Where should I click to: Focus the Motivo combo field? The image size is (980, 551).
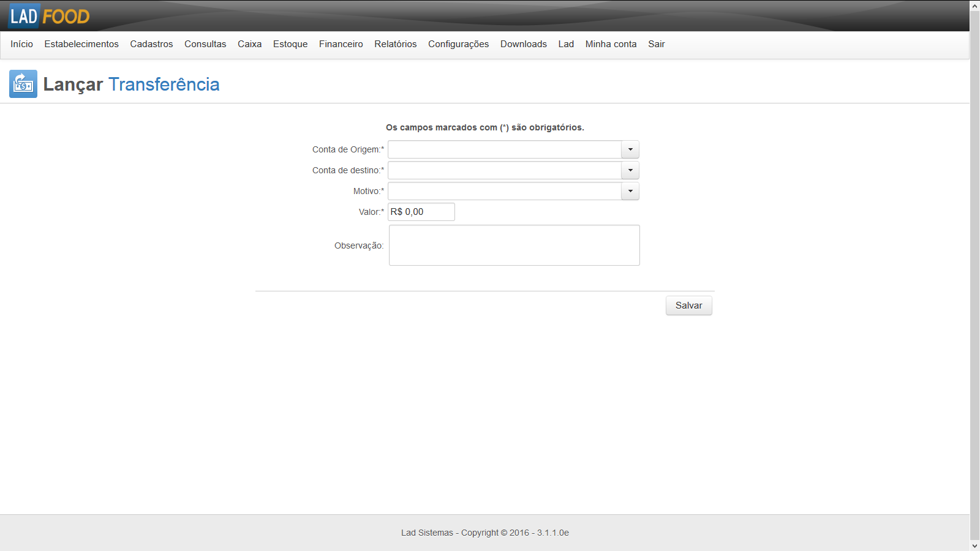(x=505, y=191)
